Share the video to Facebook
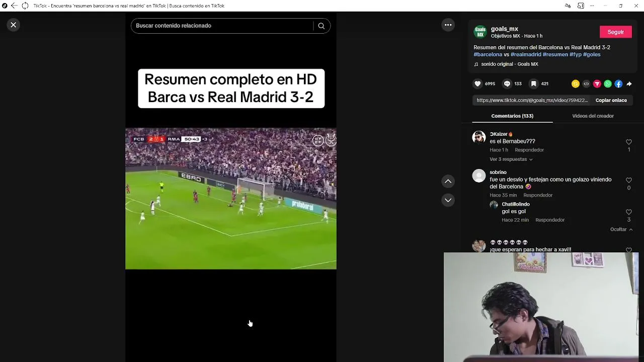The height and width of the screenshot is (362, 644). coord(618,84)
